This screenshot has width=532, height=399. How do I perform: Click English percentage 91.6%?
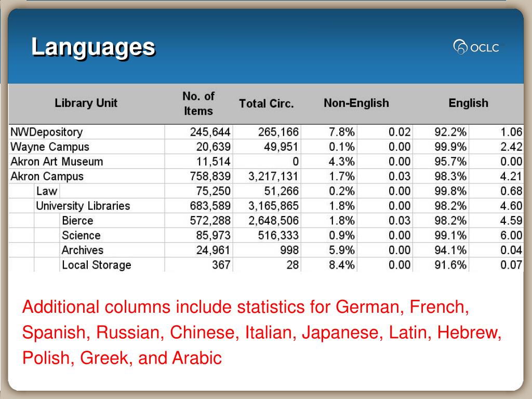450,264
